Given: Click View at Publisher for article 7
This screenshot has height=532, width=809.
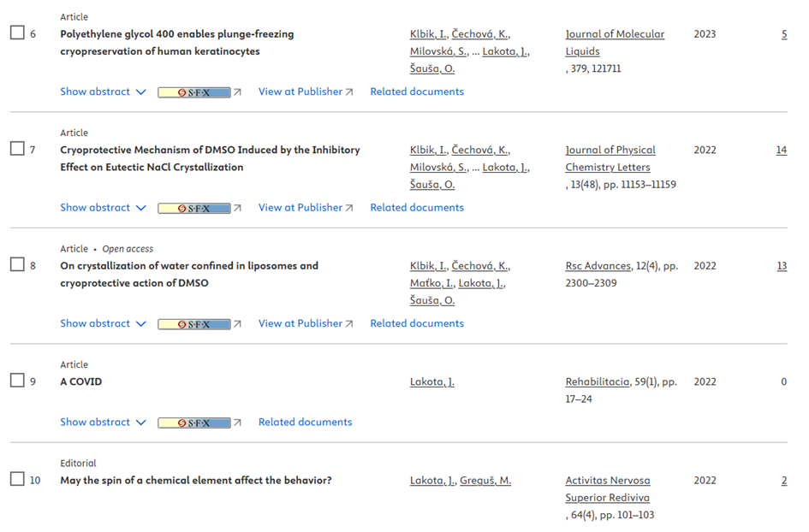Looking at the screenshot, I should 306,208.
